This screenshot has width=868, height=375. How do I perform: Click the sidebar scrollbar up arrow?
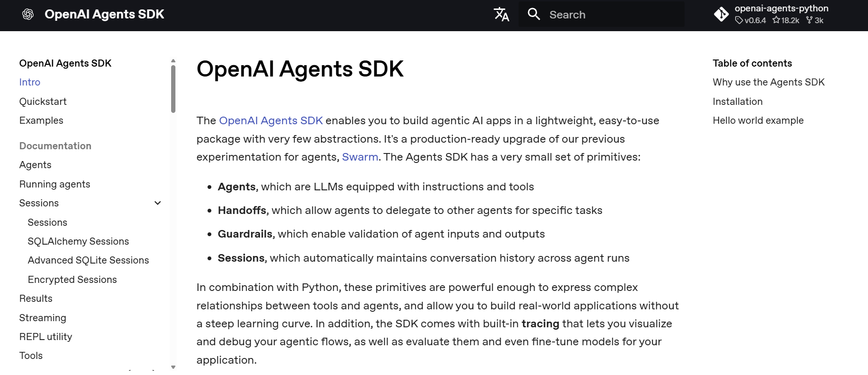[173, 61]
